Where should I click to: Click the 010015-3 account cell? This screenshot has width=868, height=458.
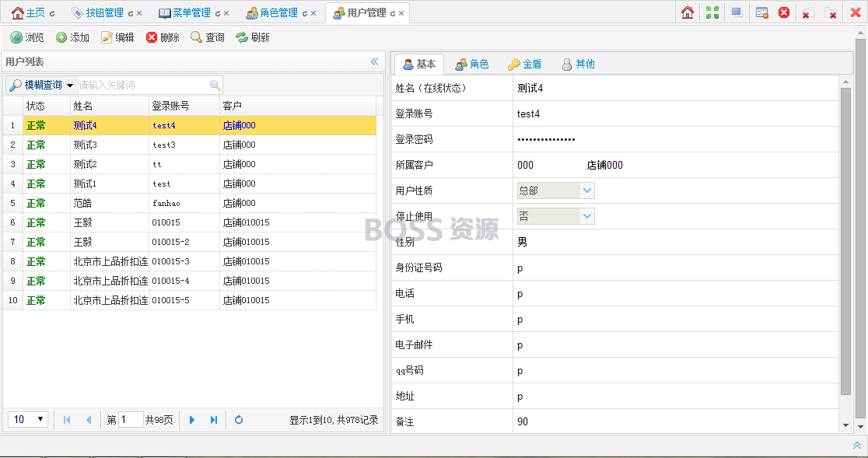point(184,261)
